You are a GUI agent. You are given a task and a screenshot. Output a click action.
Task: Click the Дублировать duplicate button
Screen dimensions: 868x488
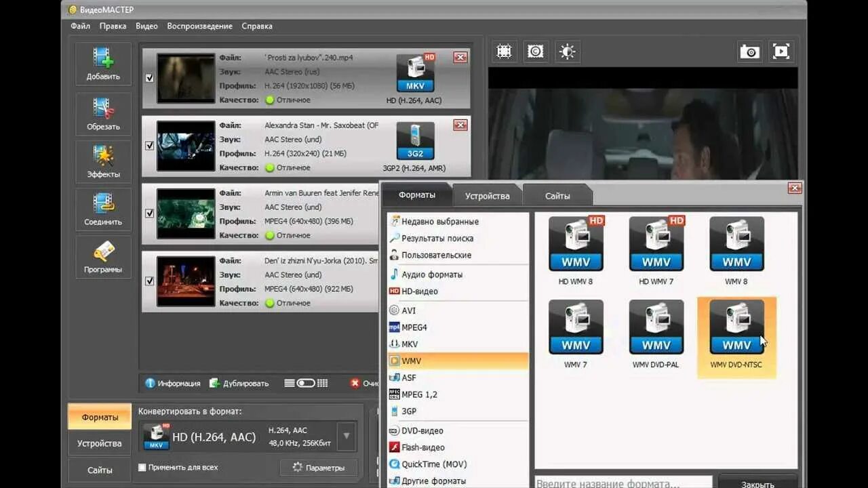(x=239, y=383)
